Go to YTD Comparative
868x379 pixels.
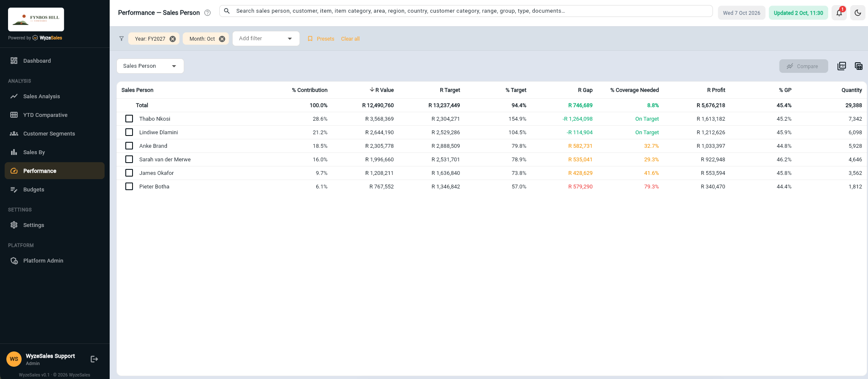click(x=55, y=115)
